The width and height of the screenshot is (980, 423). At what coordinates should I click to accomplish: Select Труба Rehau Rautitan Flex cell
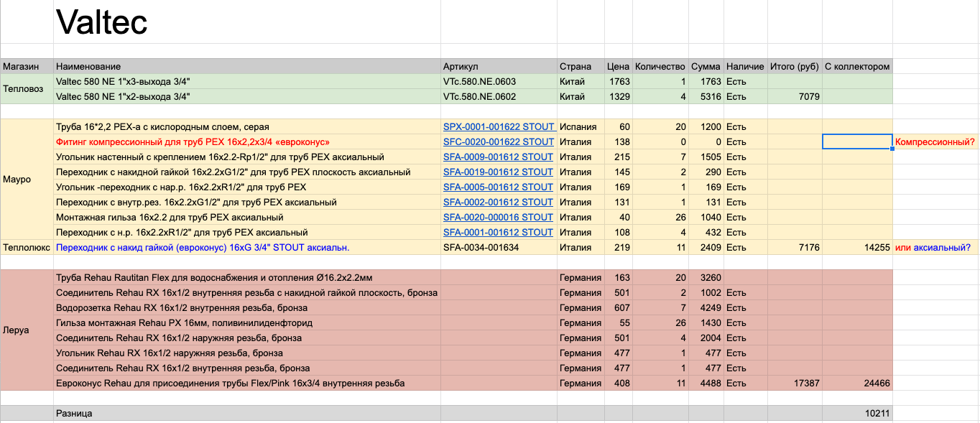click(x=247, y=277)
